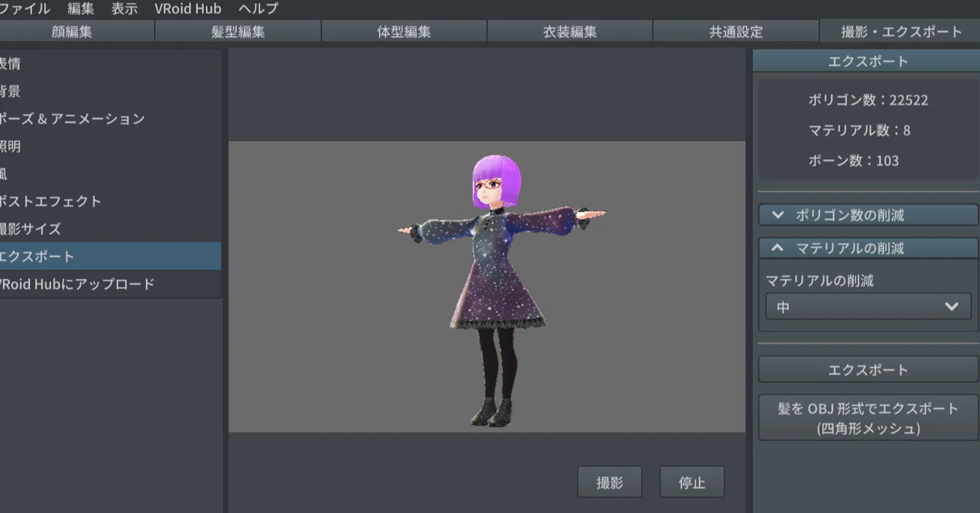Select VRoid Hubにアップロード in the sidebar

(110, 284)
